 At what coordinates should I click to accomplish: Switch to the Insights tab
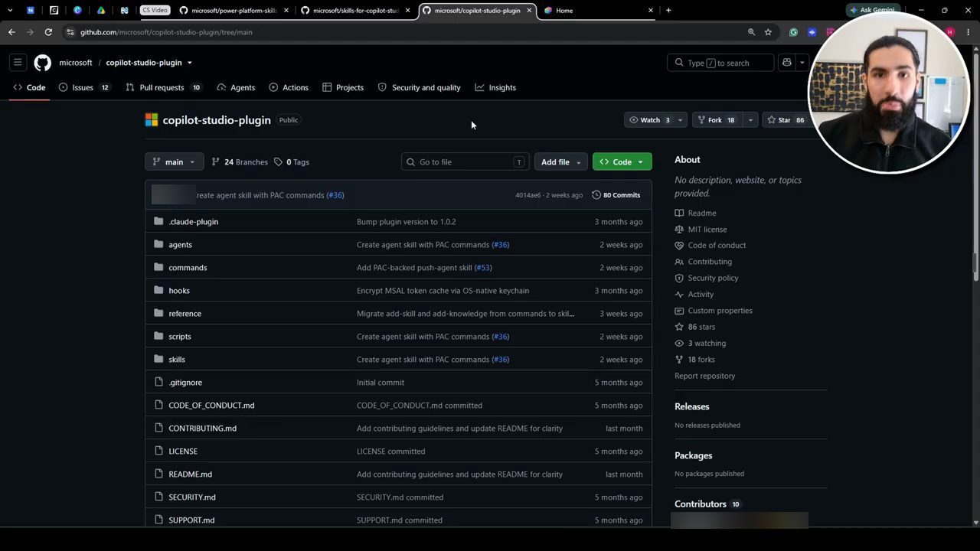(495, 87)
